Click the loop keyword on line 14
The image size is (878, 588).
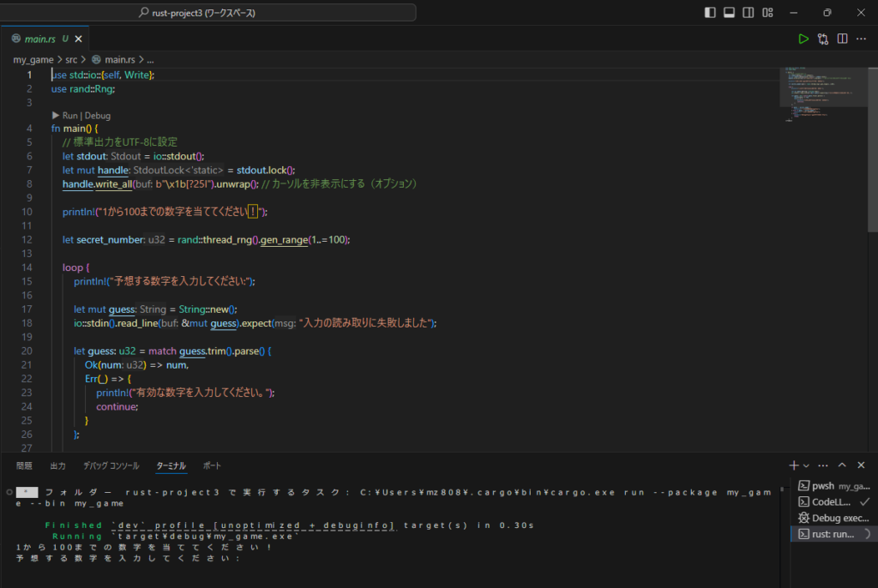coord(73,267)
